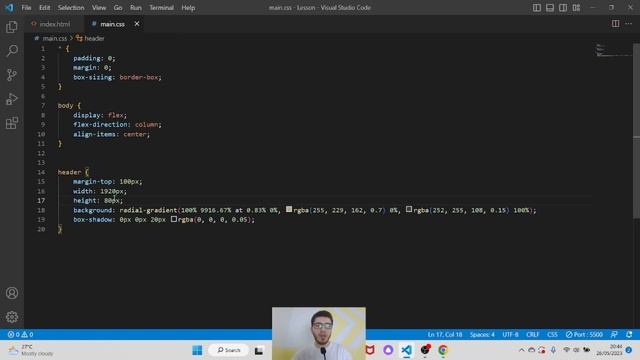Change indentation via Spaces: 4
This screenshot has height=360, width=640.
coord(482,334)
